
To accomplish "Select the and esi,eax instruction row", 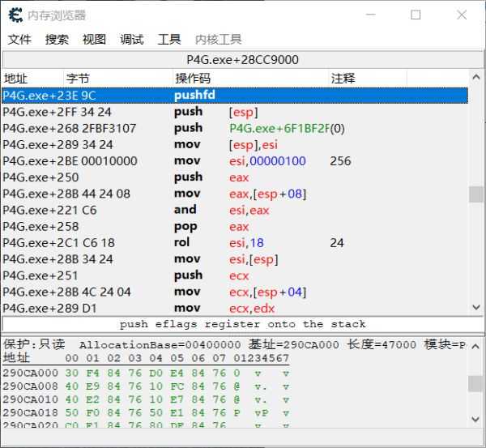I will point(235,210).
